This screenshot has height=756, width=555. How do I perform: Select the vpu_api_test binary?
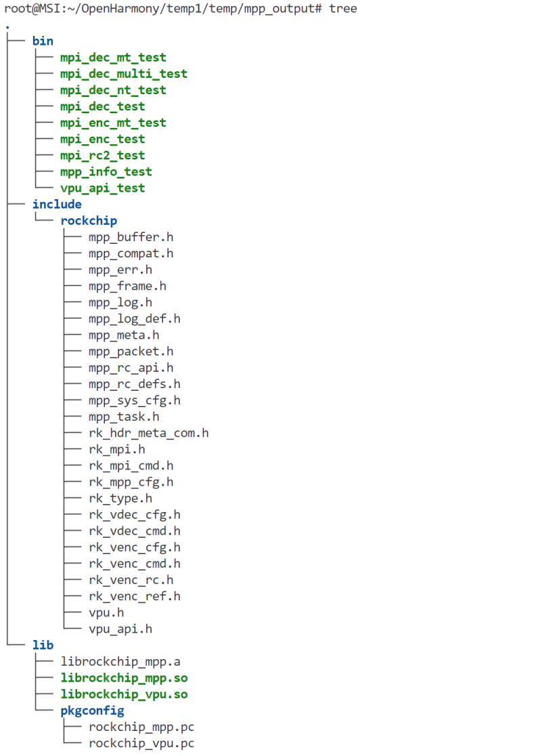[103, 188]
